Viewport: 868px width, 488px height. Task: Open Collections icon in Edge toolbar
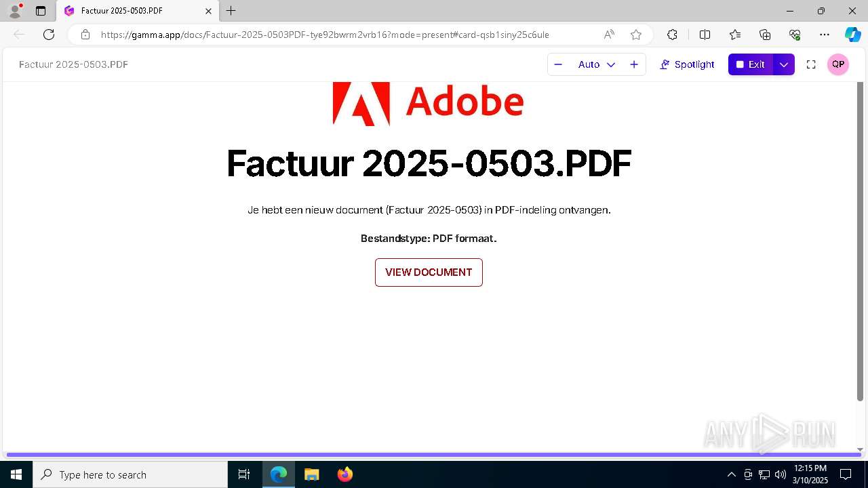[x=765, y=35]
